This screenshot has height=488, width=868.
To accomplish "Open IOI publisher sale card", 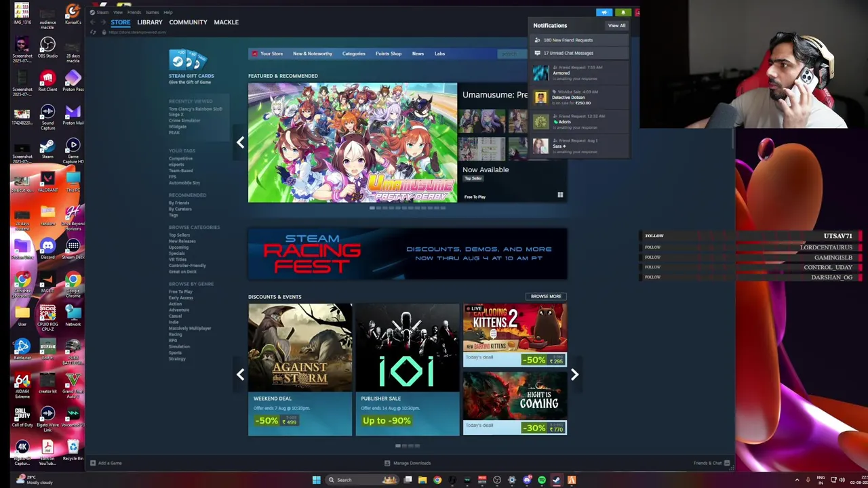I will 407,369.
